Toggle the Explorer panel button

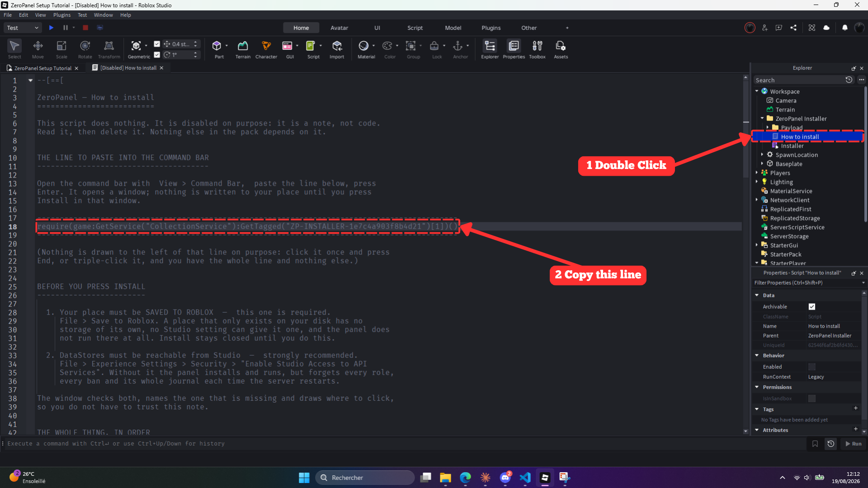coord(490,49)
